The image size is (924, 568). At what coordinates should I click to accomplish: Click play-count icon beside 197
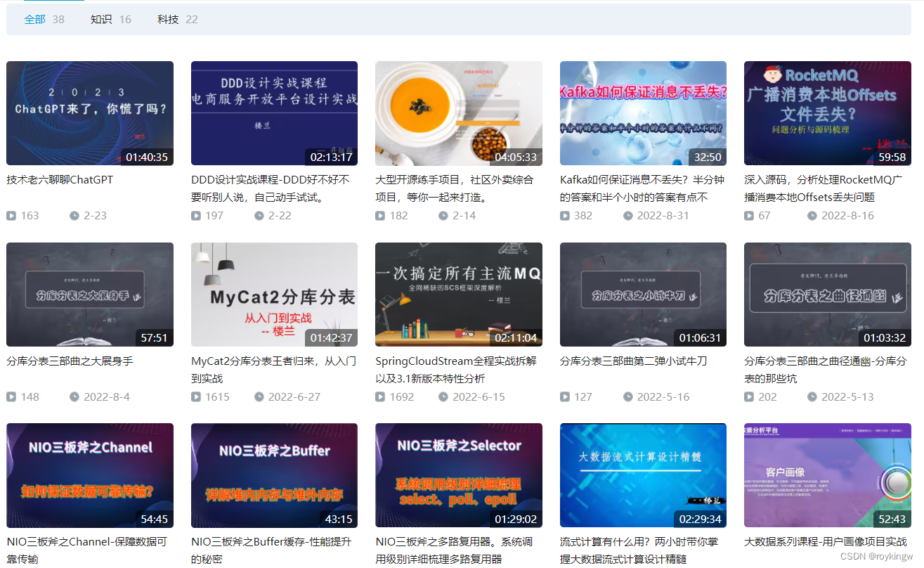tap(196, 216)
